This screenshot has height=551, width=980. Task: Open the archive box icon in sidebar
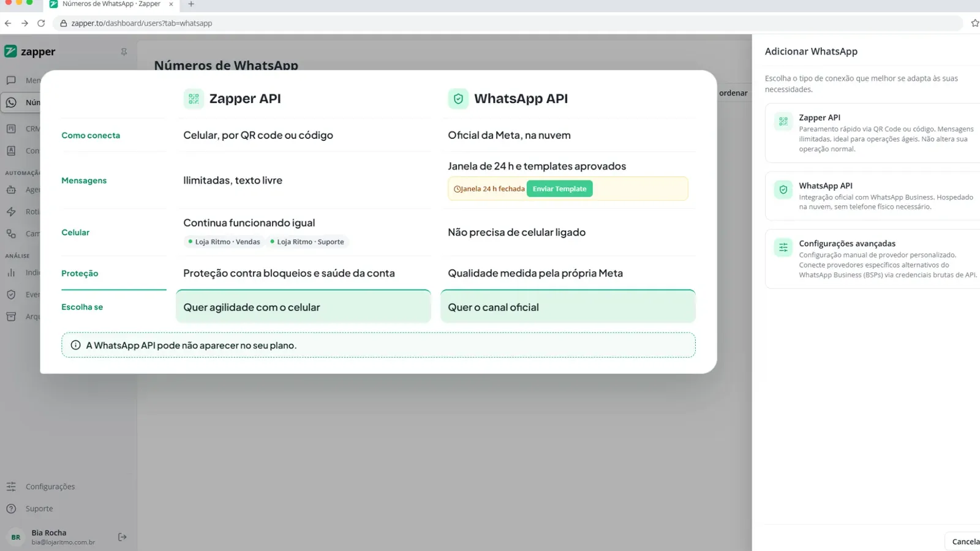(x=11, y=317)
